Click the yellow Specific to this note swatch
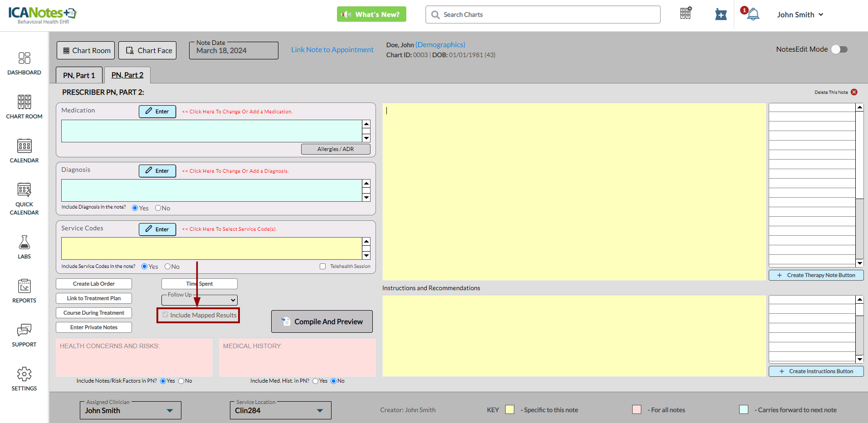The image size is (868, 423). 510,410
